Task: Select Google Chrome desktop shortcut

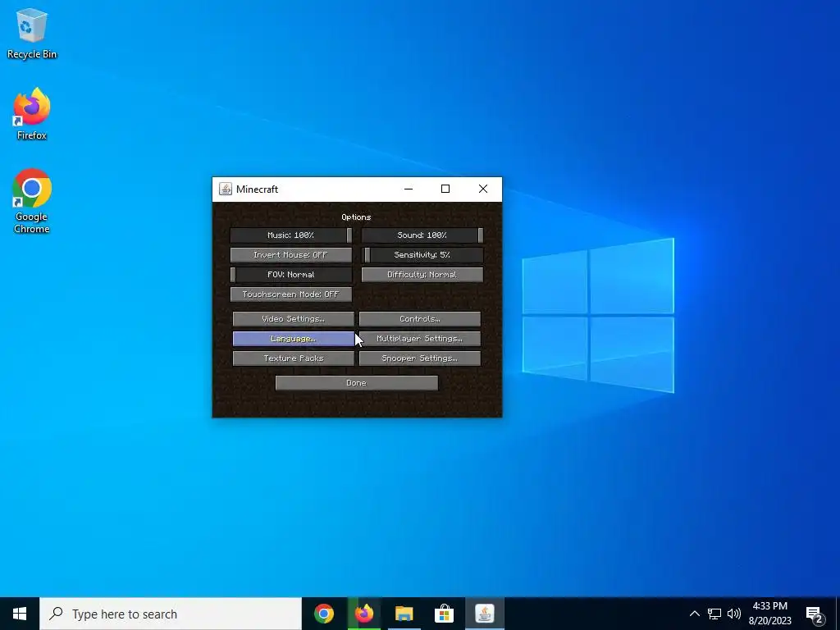Action: (x=32, y=202)
